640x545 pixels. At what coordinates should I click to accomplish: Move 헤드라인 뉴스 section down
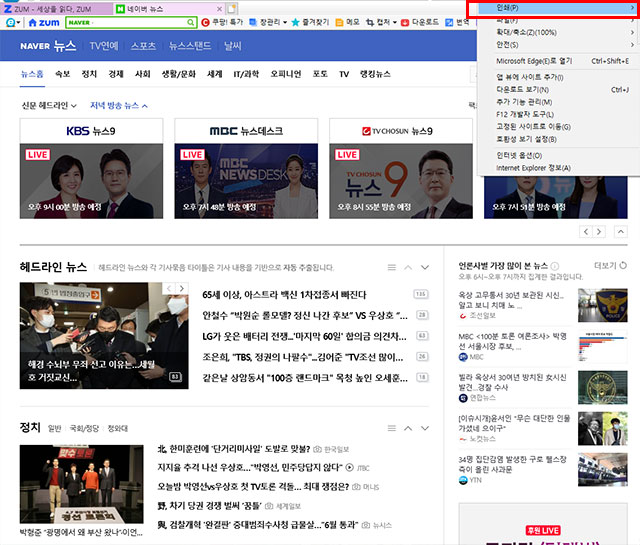click(425, 267)
